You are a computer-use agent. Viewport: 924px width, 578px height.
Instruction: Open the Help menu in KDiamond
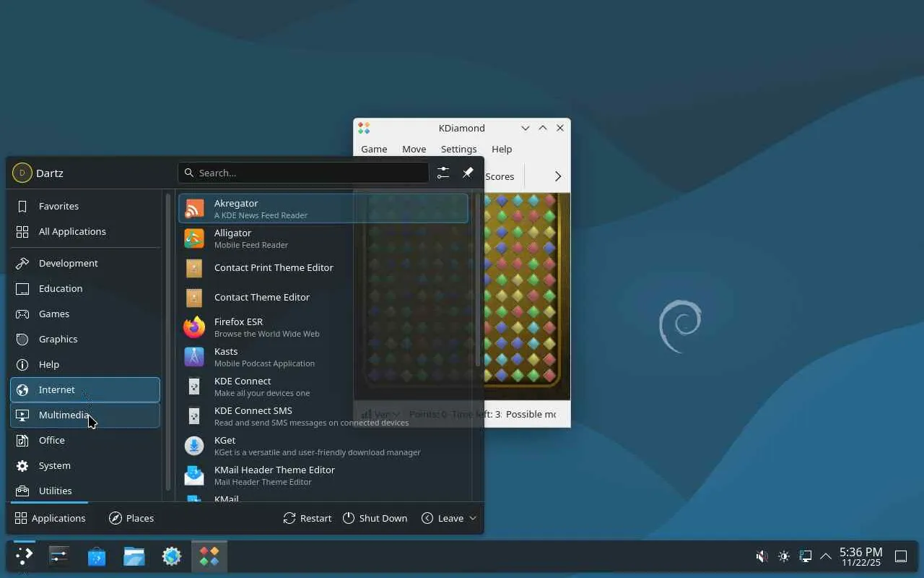click(x=502, y=149)
